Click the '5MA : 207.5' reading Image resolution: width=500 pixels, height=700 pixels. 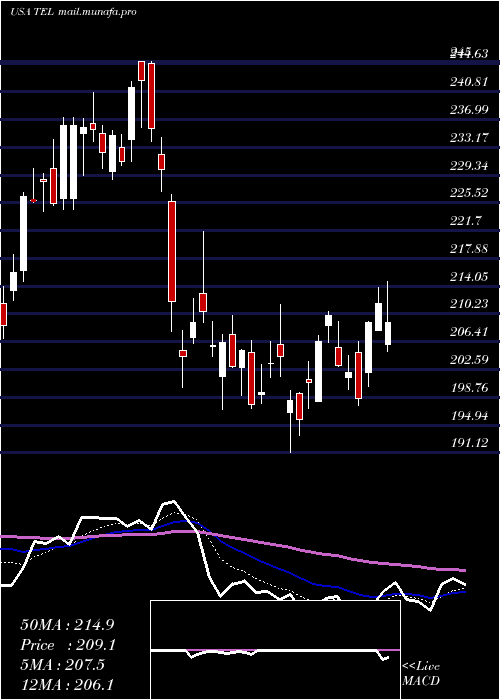pyautogui.click(x=62, y=665)
